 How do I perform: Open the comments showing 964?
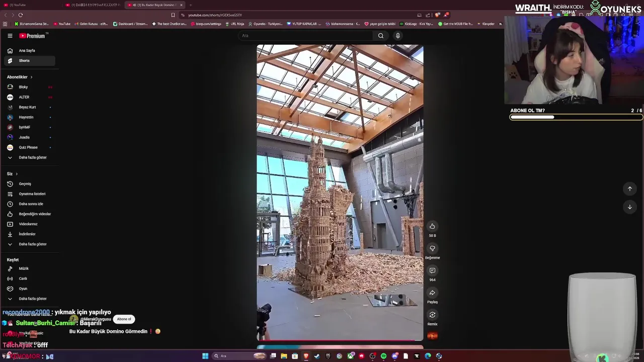(x=432, y=270)
